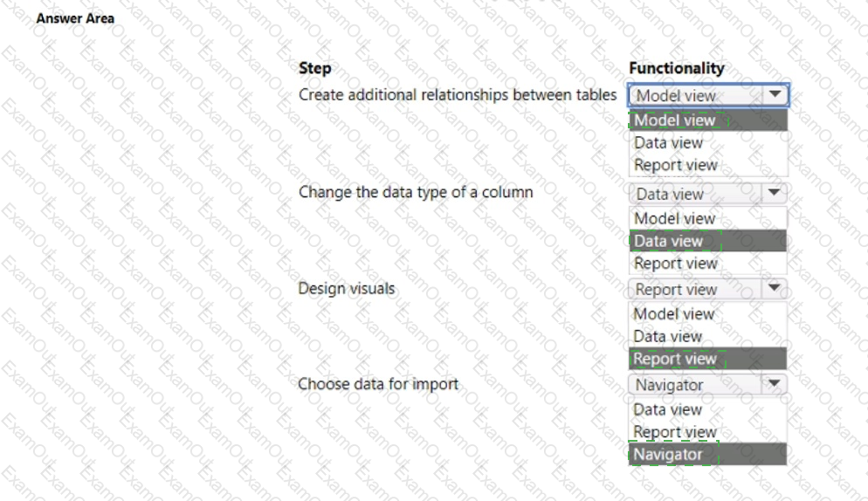The image size is (868, 501).
Task: Click the Model view combo box field
Action: (708, 95)
